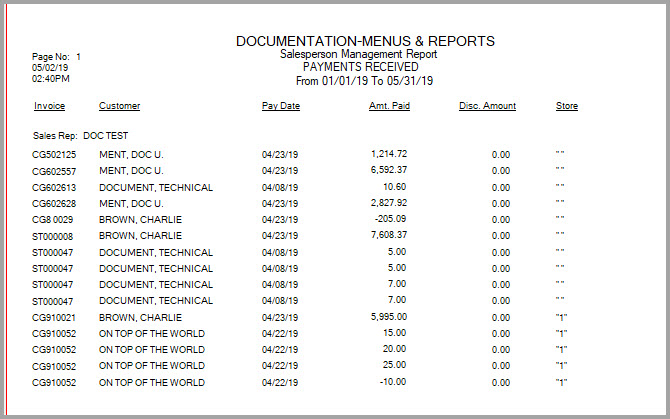The image size is (670, 419).
Task: Click invoice CG910021
Action: pos(54,318)
